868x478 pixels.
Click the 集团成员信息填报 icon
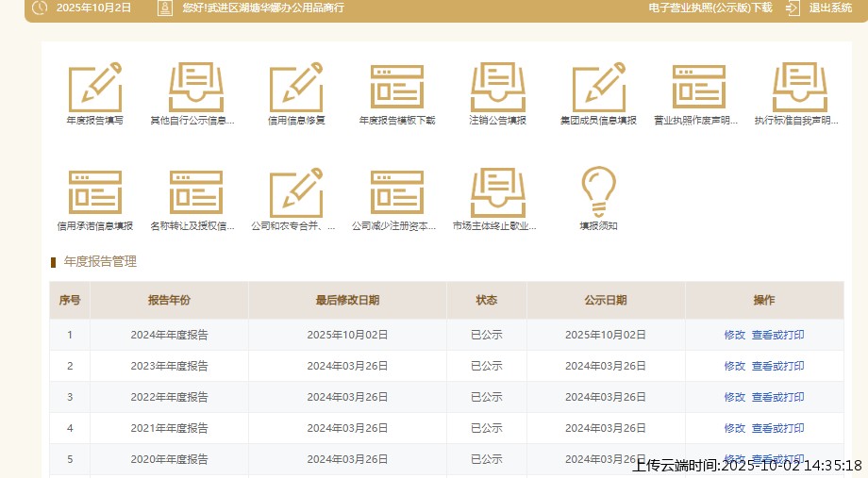coord(598,89)
